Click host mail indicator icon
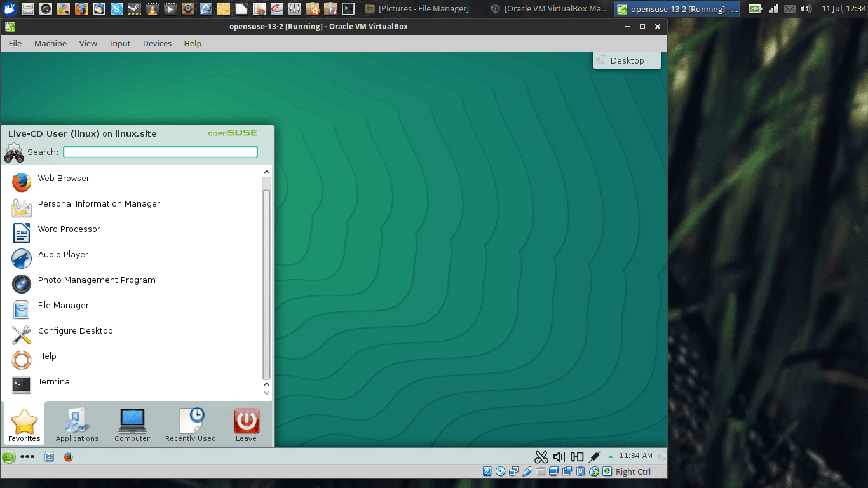 click(789, 9)
